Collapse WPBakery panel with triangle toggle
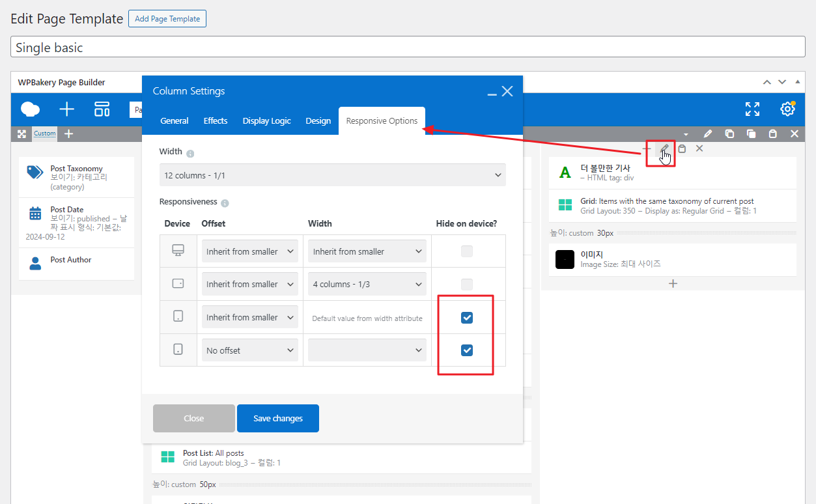816x504 pixels. coord(798,82)
